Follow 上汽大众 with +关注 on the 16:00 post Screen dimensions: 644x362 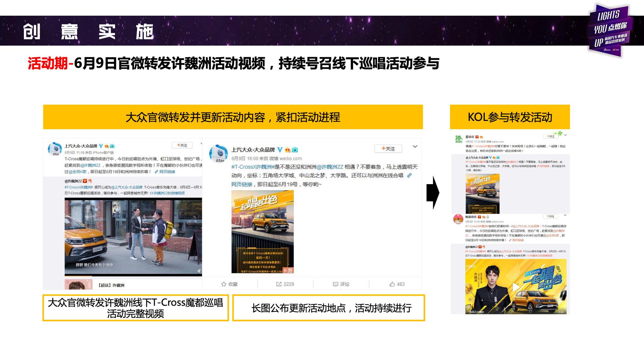[x=388, y=149]
